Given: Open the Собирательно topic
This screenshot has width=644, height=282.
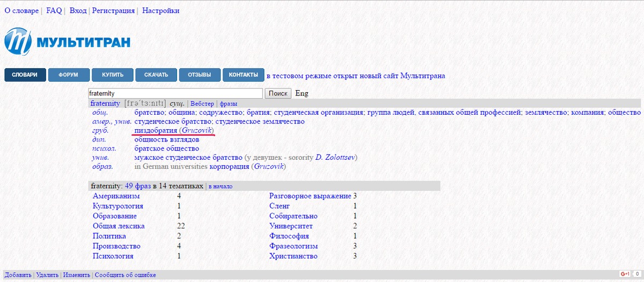Looking at the screenshot, I should point(294,216).
